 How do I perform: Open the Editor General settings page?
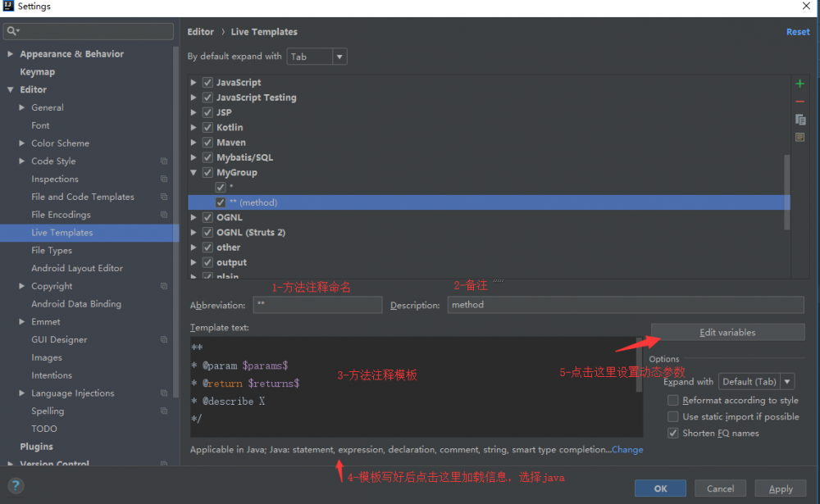(x=48, y=107)
